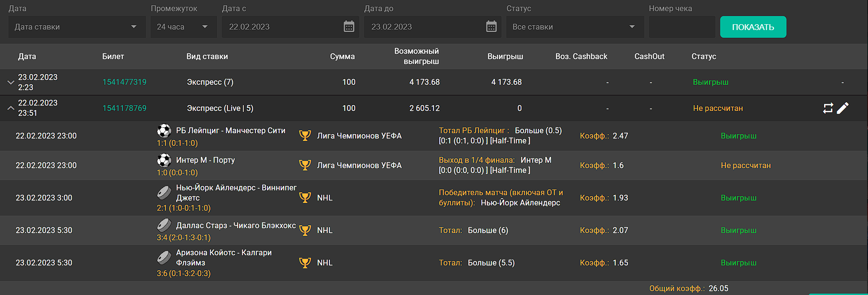The image size is (868, 295).
Task: Click hockey puck icon for Нью-Йорк Айлендерс
Action: coord(164,193)
